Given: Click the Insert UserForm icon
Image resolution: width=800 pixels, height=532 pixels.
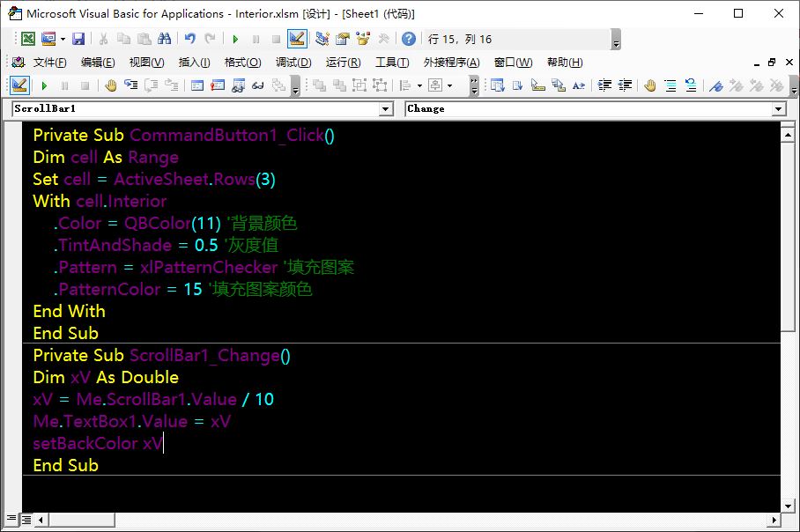Looking at the screenshot, I should coord(48,39).
